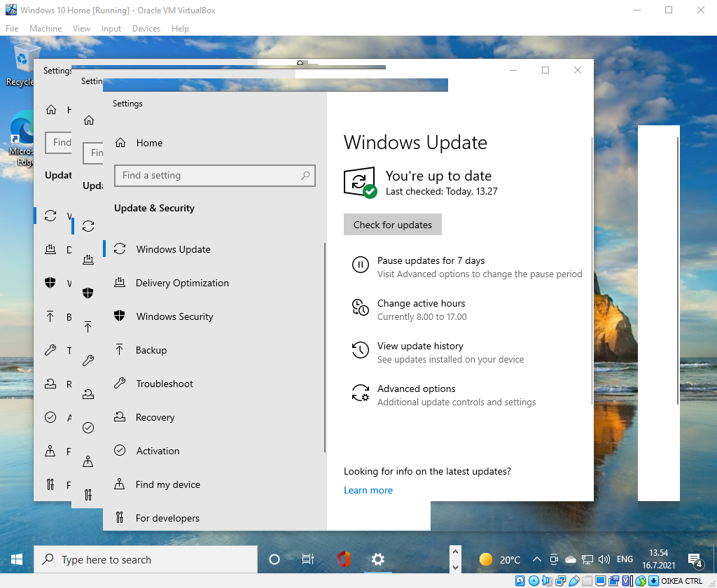Image resolution: width=717 pixels, height=588 pixels.
Task: Open VirtualBox Devices menu
Action: (x=146, y=28)
